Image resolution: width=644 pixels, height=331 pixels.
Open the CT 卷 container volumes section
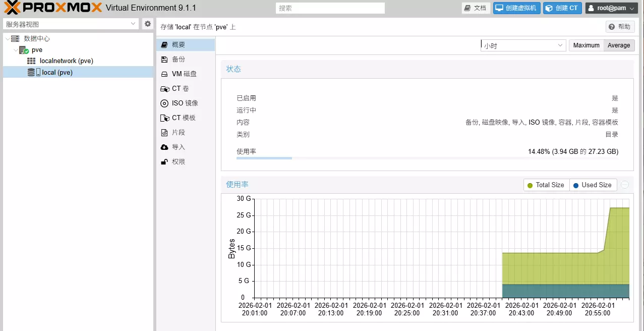186,88
